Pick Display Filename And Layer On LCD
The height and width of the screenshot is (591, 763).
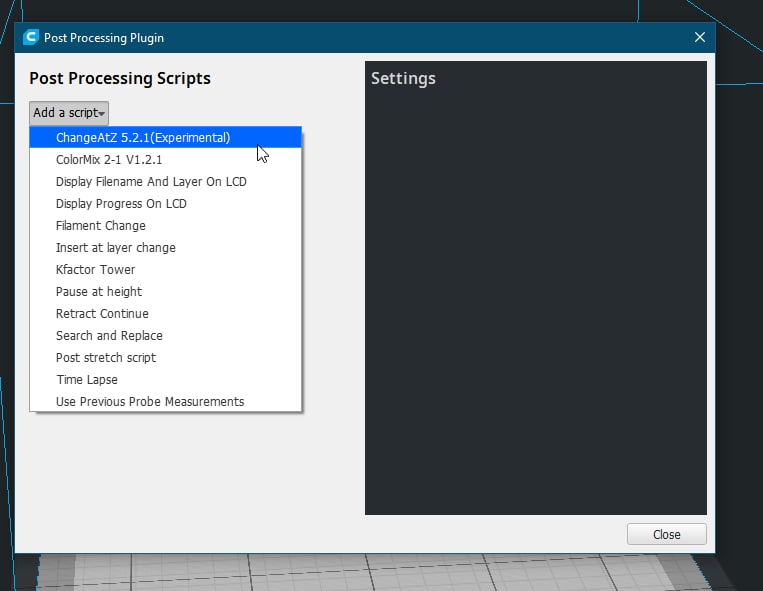point(165,181)
